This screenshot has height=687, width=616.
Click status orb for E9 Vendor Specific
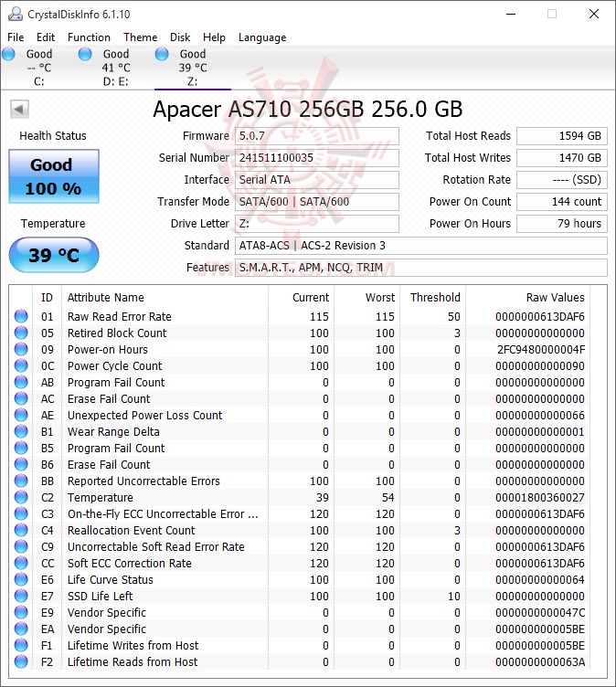coord(21,612)
